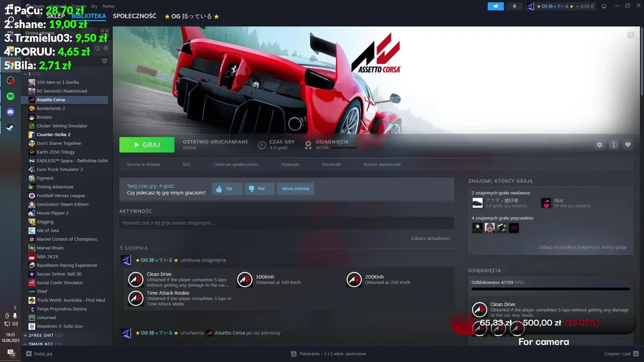Click the Discord icon in Windows taskbar
The height and width of the screenshot is (362, 644).
tap(10, 112)
